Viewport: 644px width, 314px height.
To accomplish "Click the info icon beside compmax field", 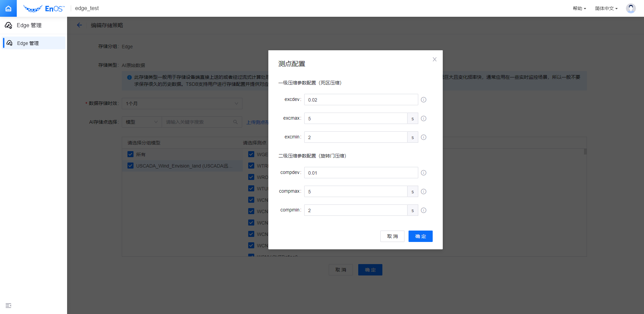I will (x=424, y=192).
